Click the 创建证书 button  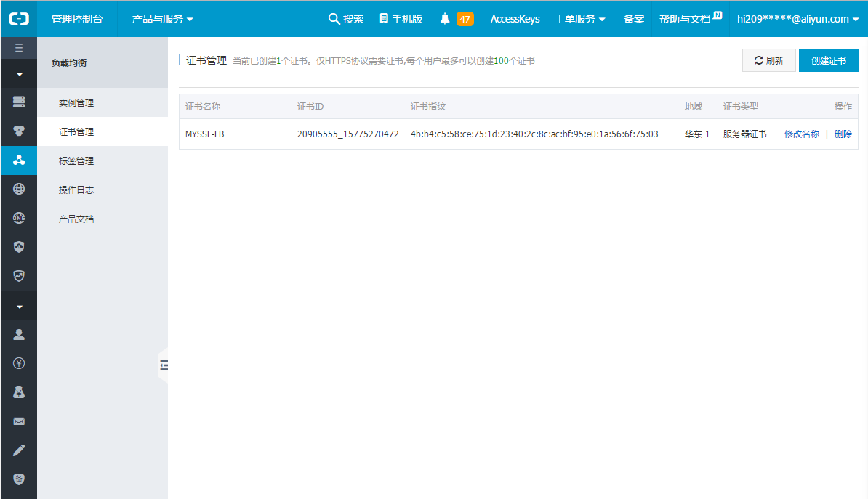(x=828, y=60)
